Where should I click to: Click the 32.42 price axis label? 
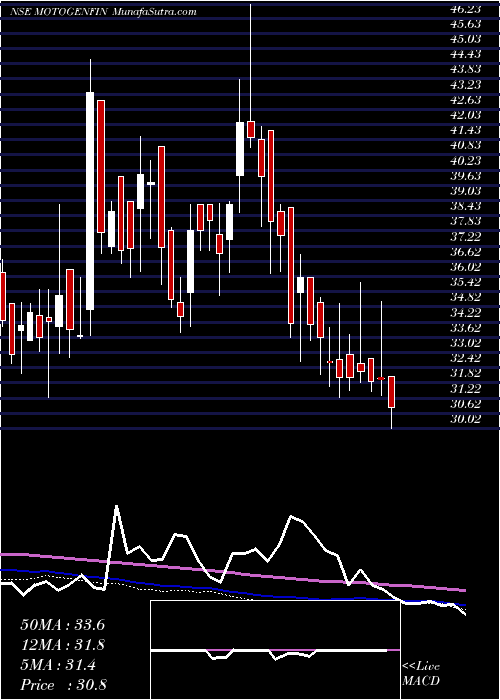[465, 358]
